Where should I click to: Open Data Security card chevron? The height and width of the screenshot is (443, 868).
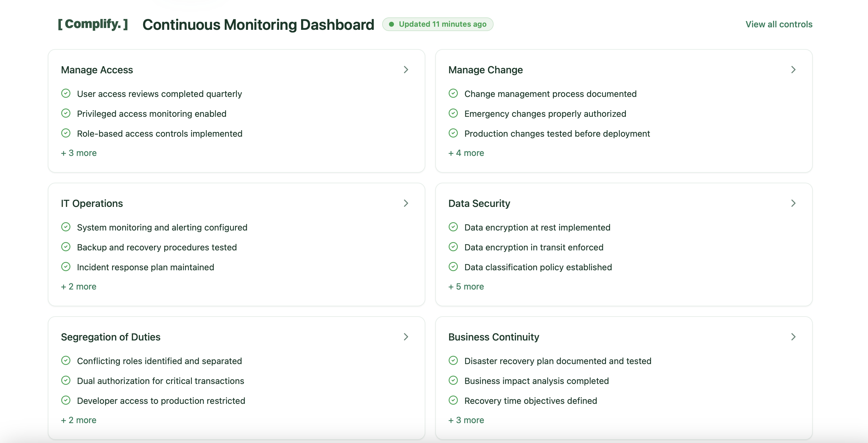793,203
